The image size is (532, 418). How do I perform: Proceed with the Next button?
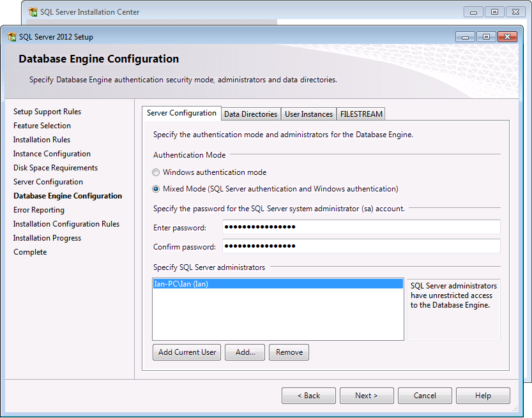(367, 396)
